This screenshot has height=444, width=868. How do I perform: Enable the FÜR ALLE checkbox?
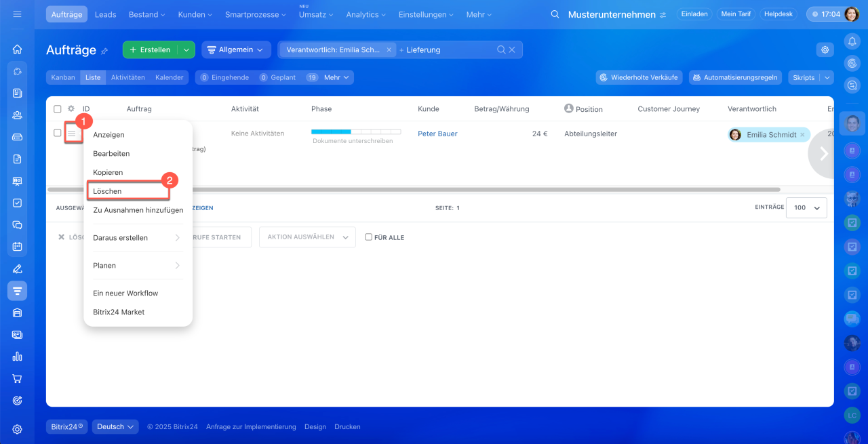[369, 237]
